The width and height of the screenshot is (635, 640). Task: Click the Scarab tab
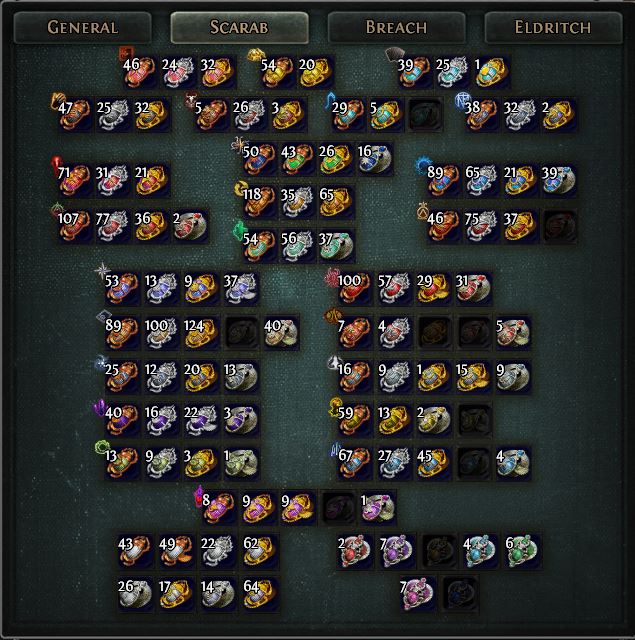point(239,27)
